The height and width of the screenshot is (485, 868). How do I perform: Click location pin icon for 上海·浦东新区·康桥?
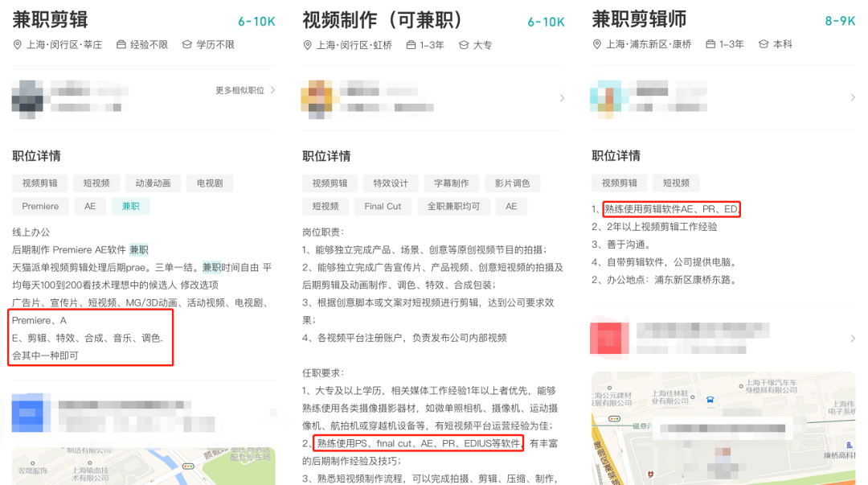pyautogui.click(x=596, y=44)
